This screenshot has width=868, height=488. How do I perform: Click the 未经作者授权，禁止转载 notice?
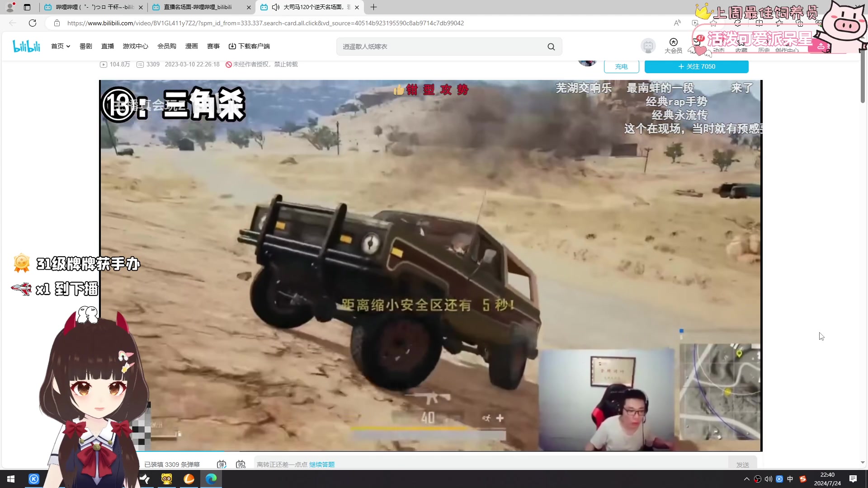point(262,65)
